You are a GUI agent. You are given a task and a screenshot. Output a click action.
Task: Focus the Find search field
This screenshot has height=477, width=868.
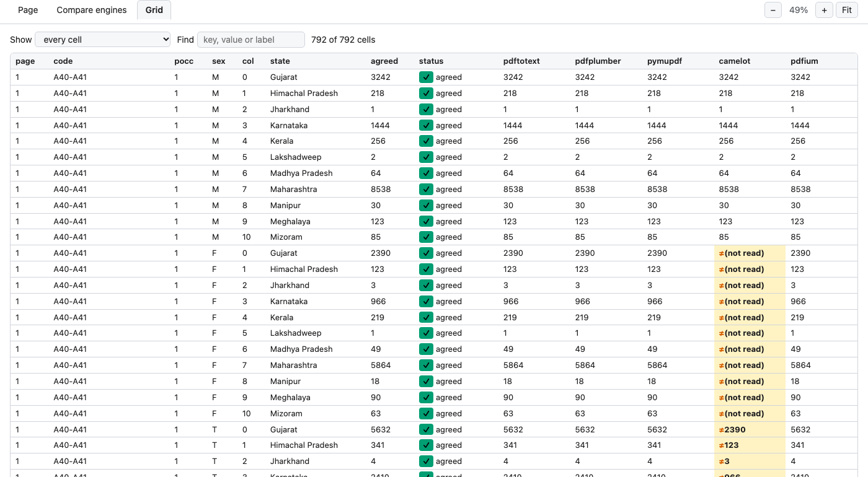(251, 40)
